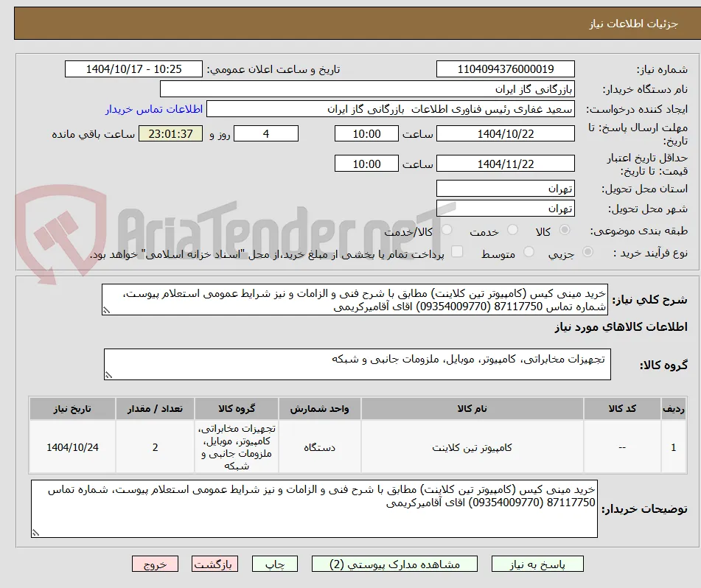Click the شرح کلی نیاز text area
The width and height of the screenshot is (701, 588).
pos(355,300)
